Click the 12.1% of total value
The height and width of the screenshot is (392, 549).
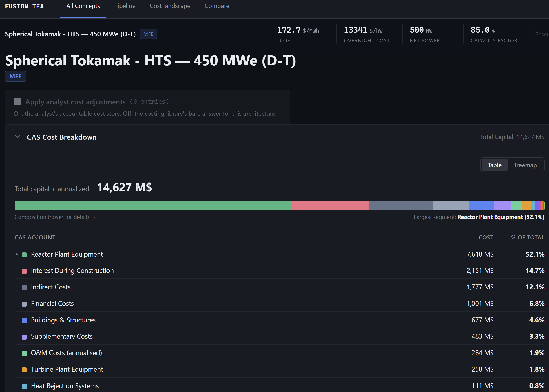[535, 287]
